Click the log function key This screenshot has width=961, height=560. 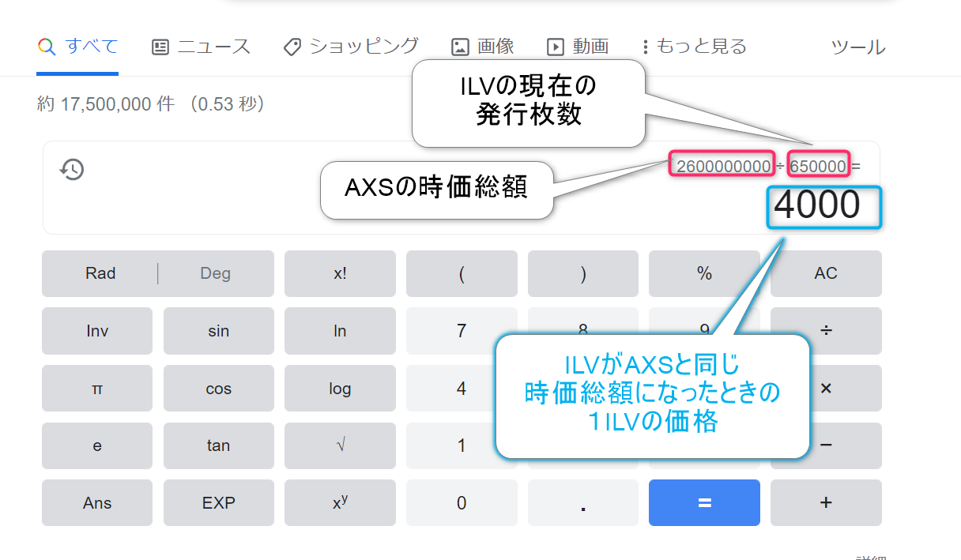pyautogui.click(x=340, y=389)
